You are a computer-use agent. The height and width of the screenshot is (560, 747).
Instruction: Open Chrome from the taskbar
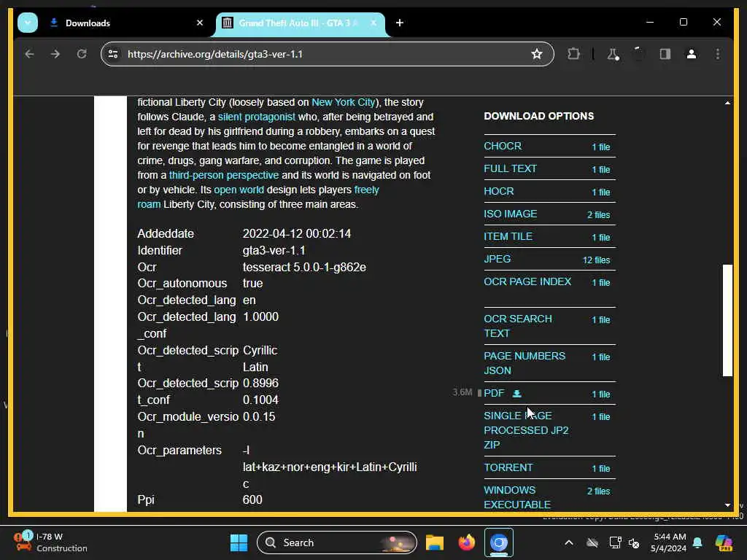click(499, 542)
